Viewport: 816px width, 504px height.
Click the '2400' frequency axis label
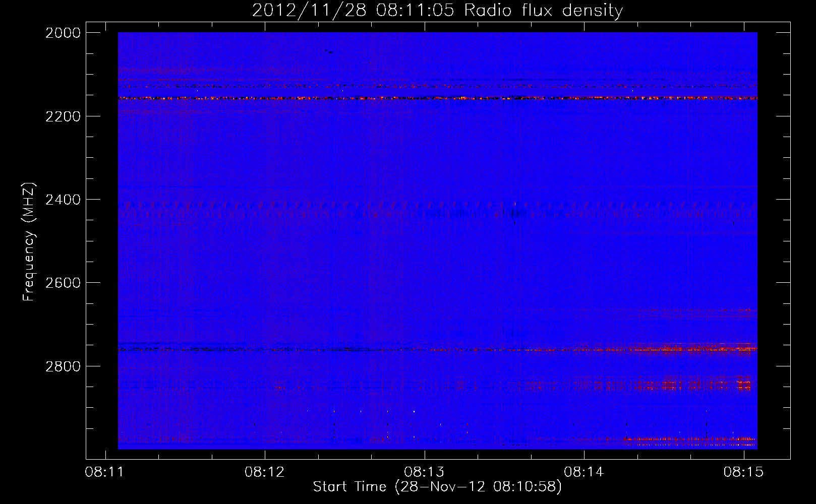point(63,200)
